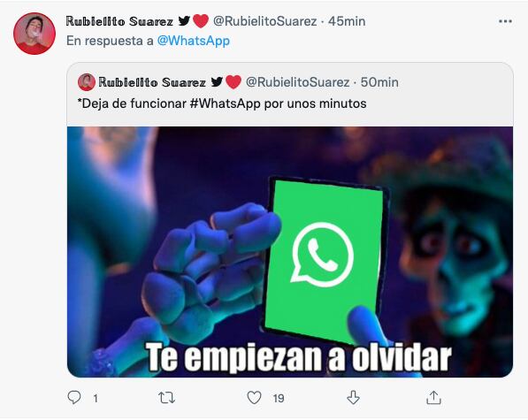
Task: Retweet this post using the arrows icon
Action: pyautogui.click(x=166, y=398)
